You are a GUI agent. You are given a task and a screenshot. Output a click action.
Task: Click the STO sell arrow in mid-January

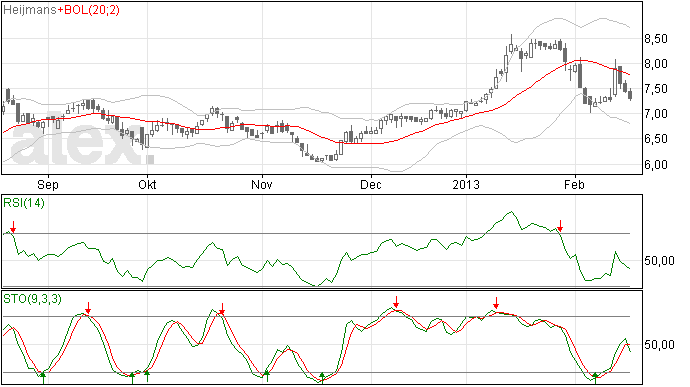click(x=496, y=303)
